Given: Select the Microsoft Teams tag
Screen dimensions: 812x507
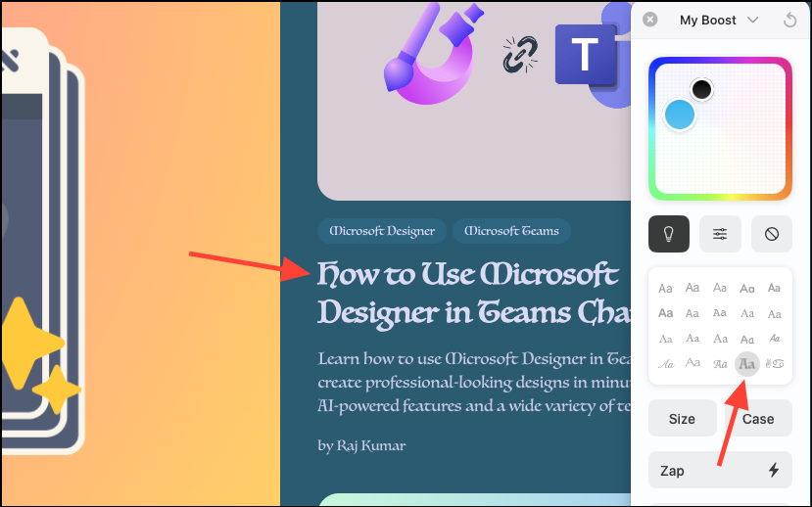Looking at the screenshot, I should [x=511, y=231].
